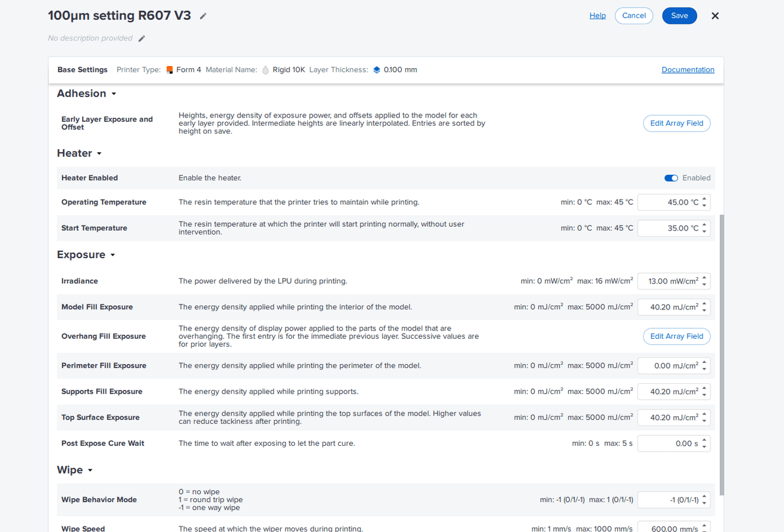
Task: Click the Irradiance value input field
Action: click(x=669, y=281)
